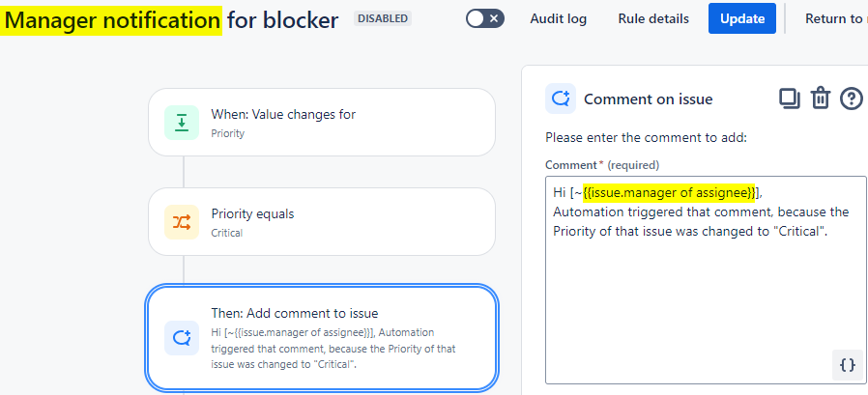Viewport: 868px width, 395px height.
Task: Open the Audit log
Action: (558, 18)
